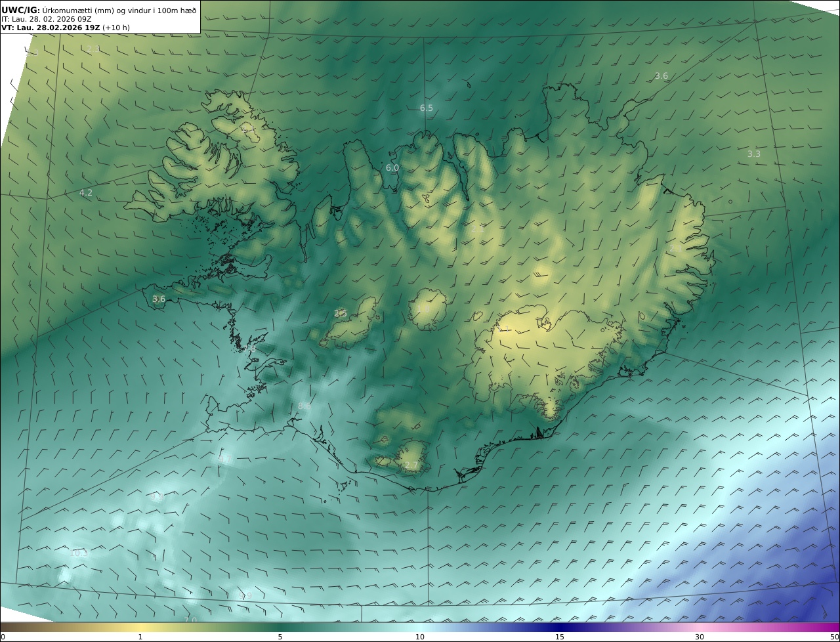Click the 7.0 precipitation value label

point(190,620)
